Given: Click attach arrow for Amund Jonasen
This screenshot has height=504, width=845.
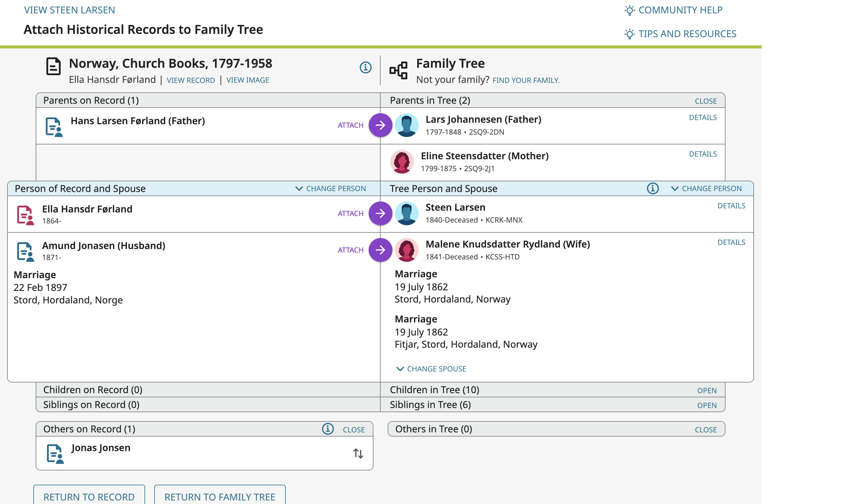Looking at the screenshot, I should click(380, 250).
